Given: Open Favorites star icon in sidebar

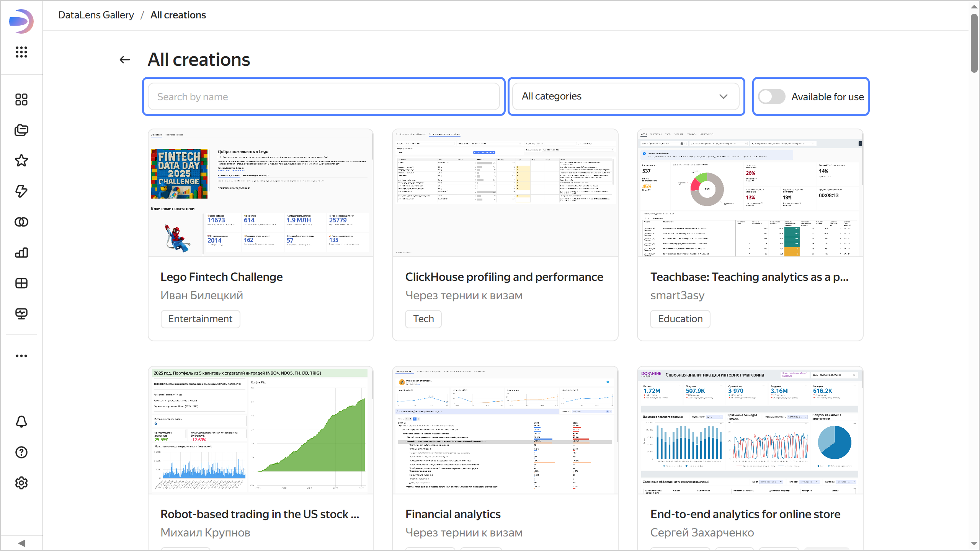Looking at the screenshot, I should coord(21,161).
